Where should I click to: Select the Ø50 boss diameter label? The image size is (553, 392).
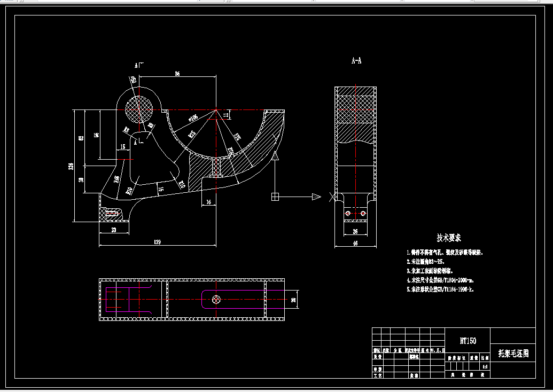click(134, 80)
